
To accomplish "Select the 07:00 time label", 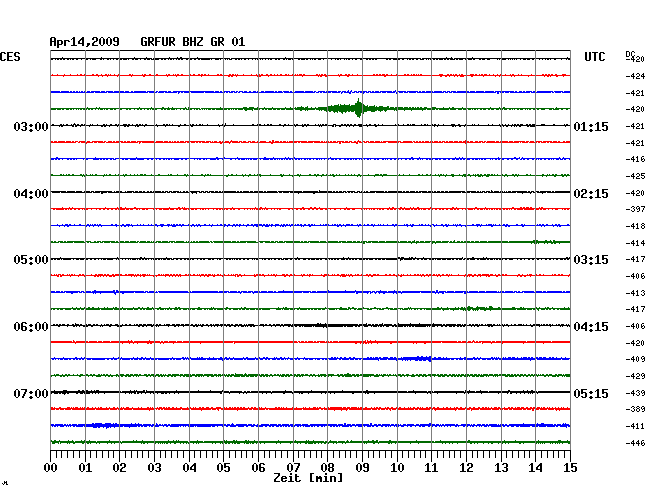I will pyautogui.click(x=31, y=393).
